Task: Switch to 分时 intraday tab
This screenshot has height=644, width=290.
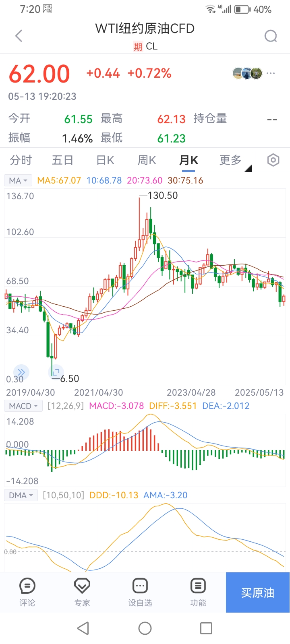Action: [21, 160]
